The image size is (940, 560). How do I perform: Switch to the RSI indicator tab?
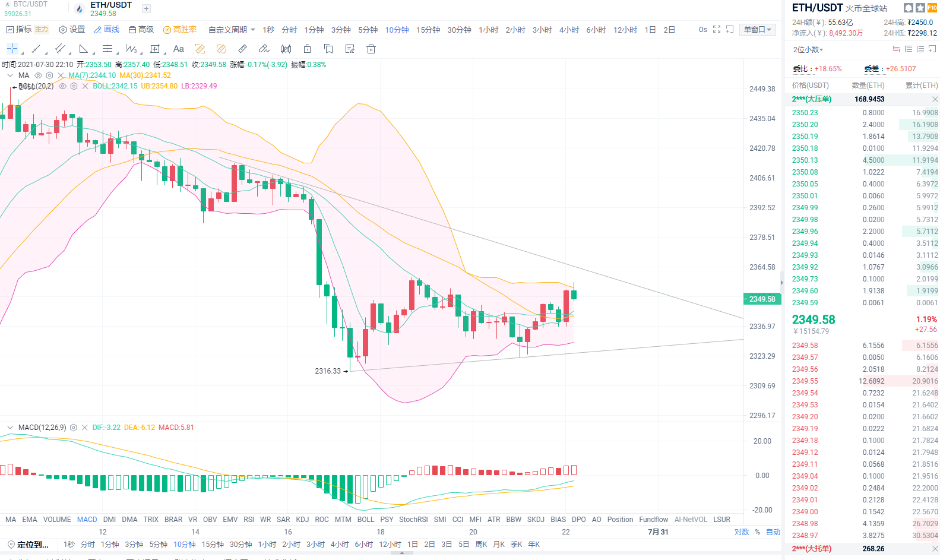click(x=249, y=520)
